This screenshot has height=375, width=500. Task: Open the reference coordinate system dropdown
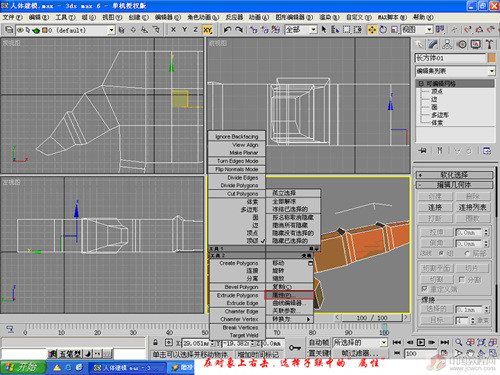coord(429,30)
